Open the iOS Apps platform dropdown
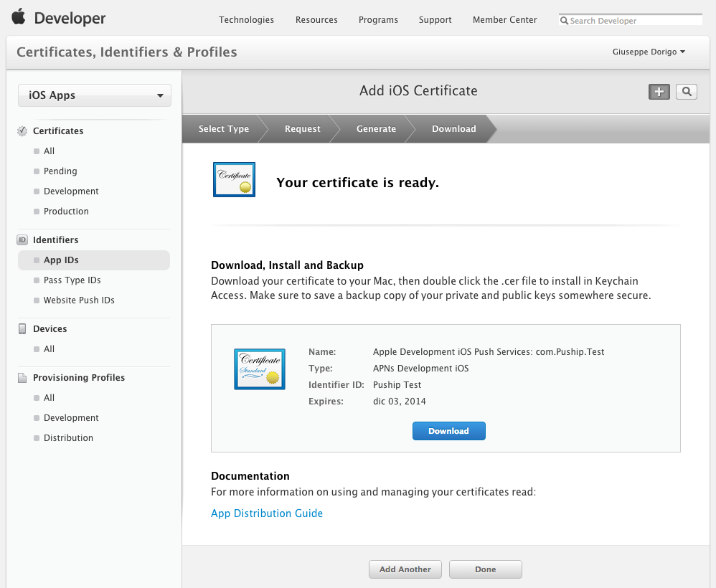Screen dimensions: 716x588 (95, 95)
